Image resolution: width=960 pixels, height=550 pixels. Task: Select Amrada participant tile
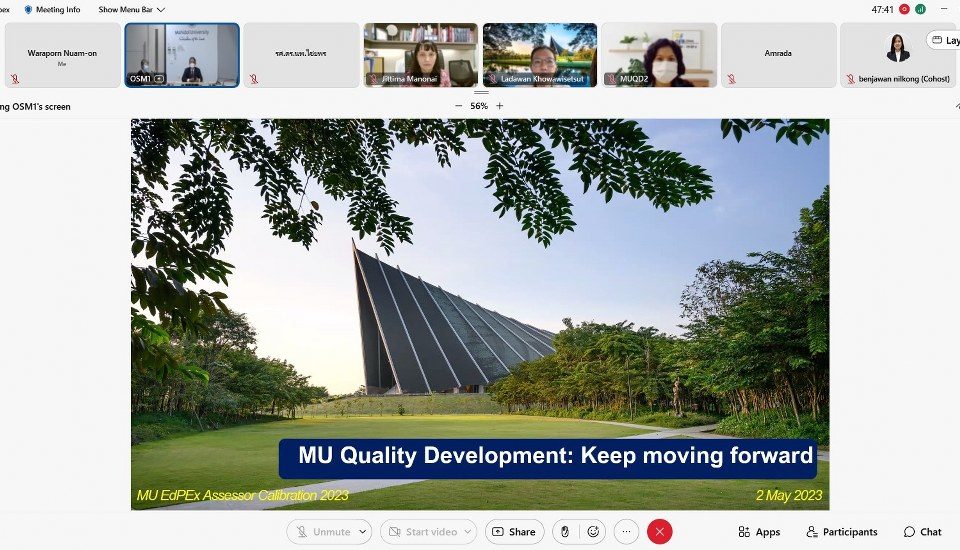(x=779, y=55)
